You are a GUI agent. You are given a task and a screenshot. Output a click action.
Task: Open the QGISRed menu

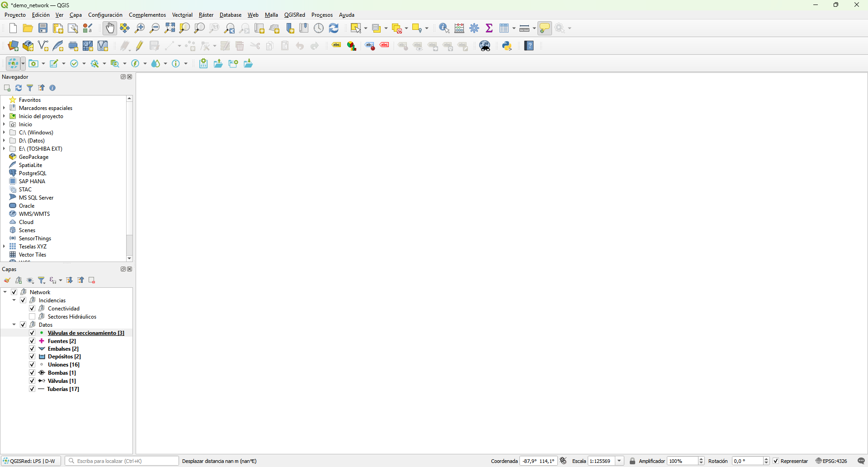click(295, 15)
